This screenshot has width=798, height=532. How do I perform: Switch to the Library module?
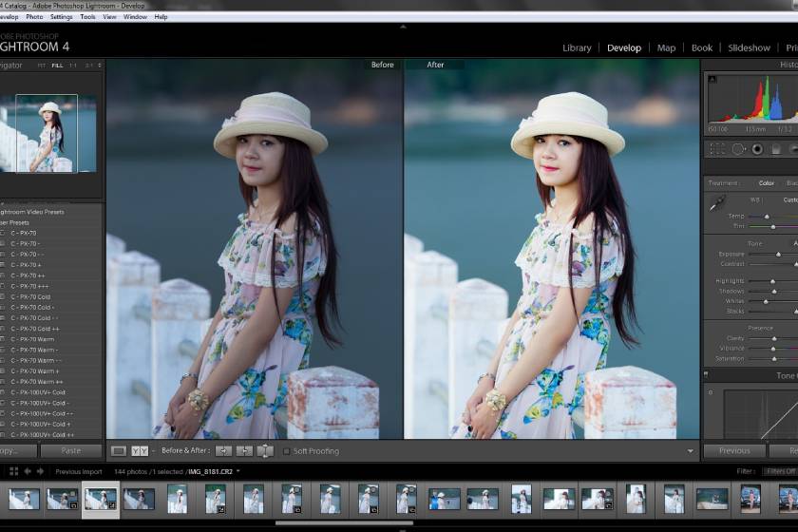577,47
